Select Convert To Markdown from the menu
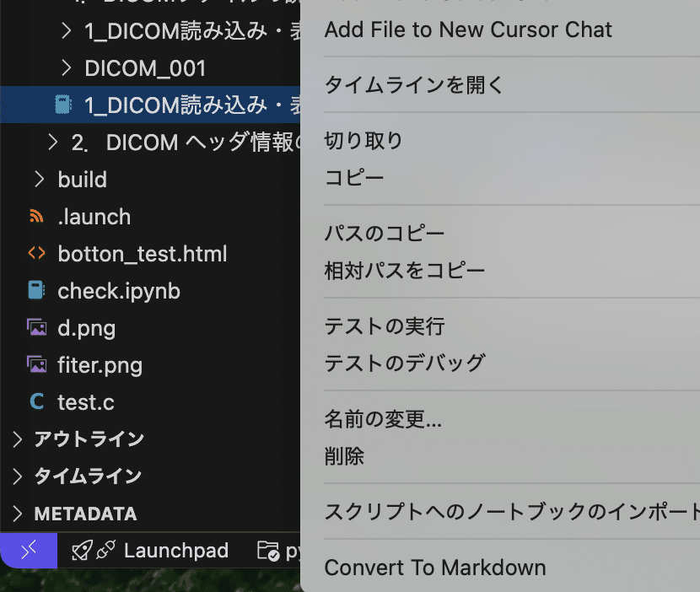 (x=435, y=568)
